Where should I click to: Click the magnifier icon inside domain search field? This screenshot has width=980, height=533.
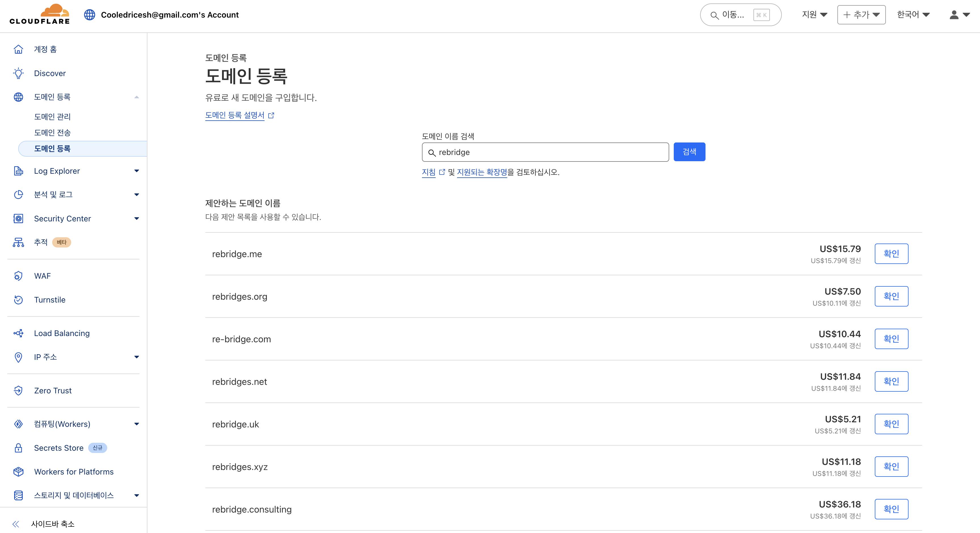click(432, 153)
